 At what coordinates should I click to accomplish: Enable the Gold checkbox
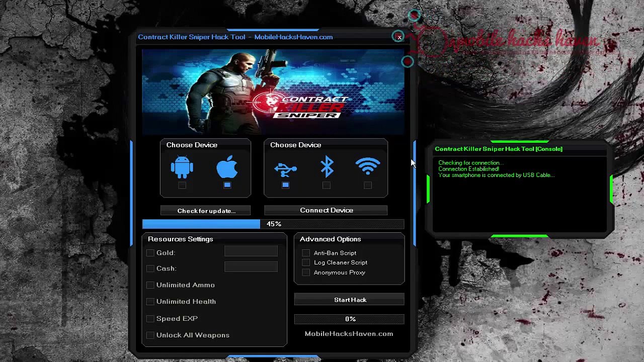[x=150, y=253]
